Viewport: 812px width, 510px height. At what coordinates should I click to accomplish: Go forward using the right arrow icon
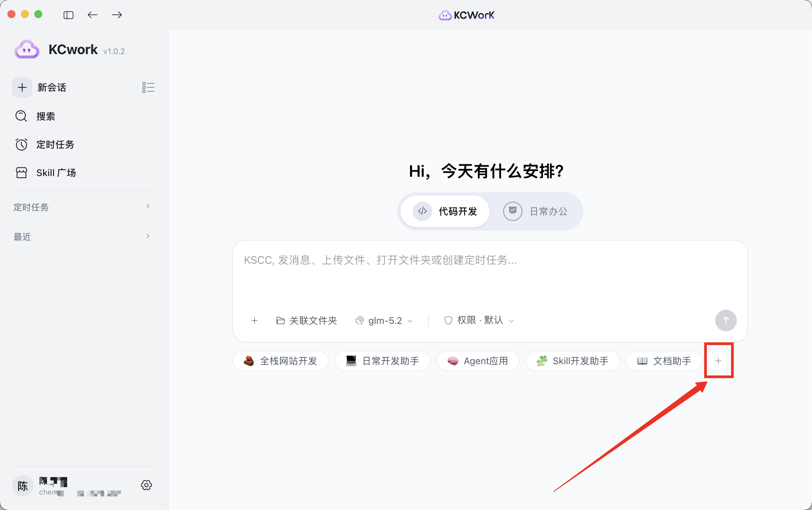coord(117,15)
